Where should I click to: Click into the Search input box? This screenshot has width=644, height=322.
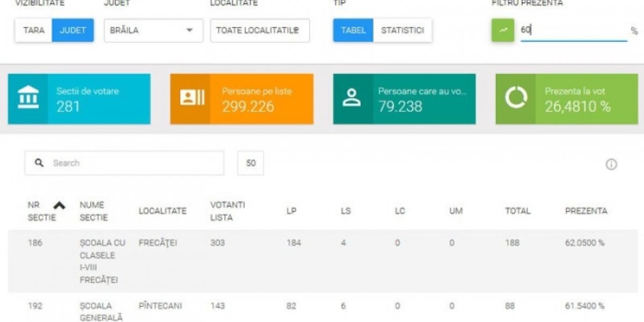134,163
